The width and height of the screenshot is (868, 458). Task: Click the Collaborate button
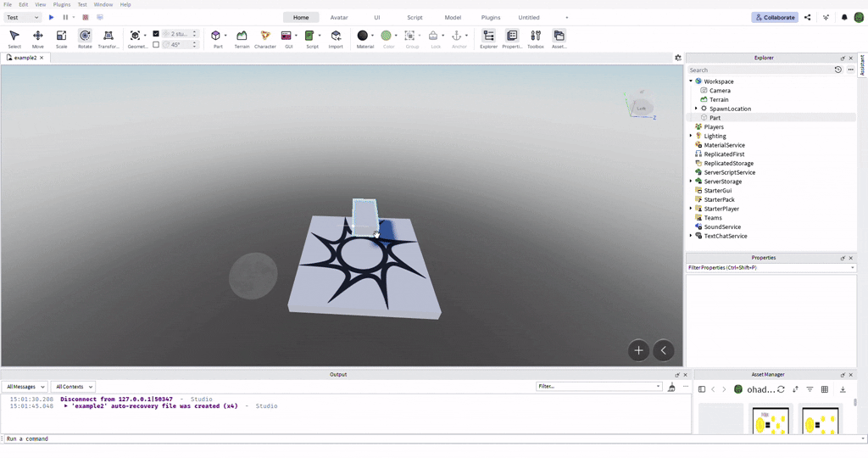[775, 17]
